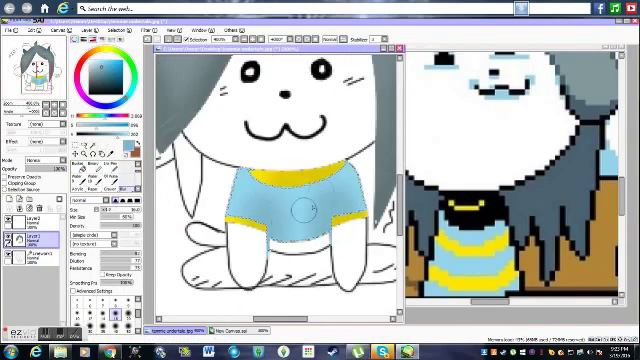
Task: Show the RGB slider panel icon
Action: point(84,39)
